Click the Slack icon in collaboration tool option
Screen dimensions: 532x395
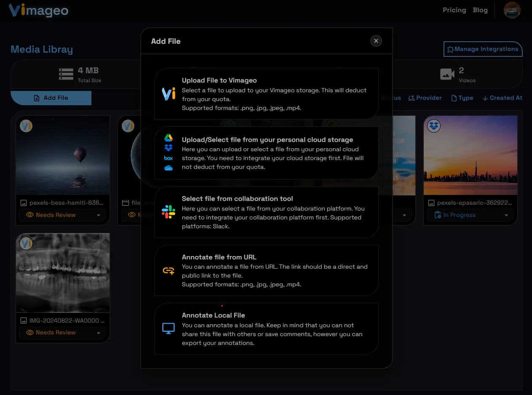click(168, 212)
